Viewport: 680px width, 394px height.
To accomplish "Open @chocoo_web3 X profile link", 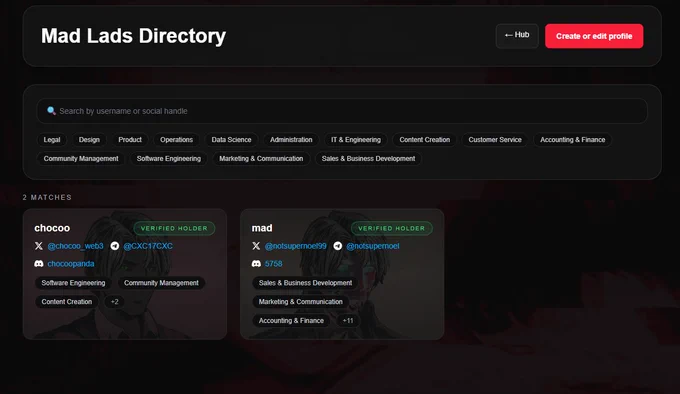I will click(x=75, y=246).
